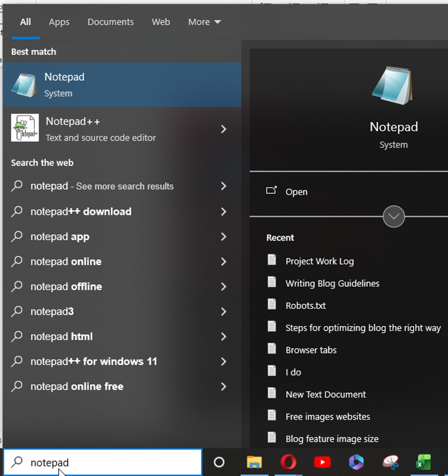Choose the 'notepad++ download' web suggestion
Viewport: 448px width, 476px height.
pyautogui.click(x=122, y=211)
